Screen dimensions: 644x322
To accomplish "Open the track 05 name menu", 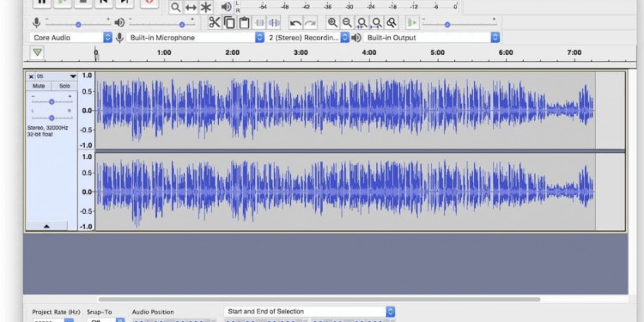I will pos(57,76).
